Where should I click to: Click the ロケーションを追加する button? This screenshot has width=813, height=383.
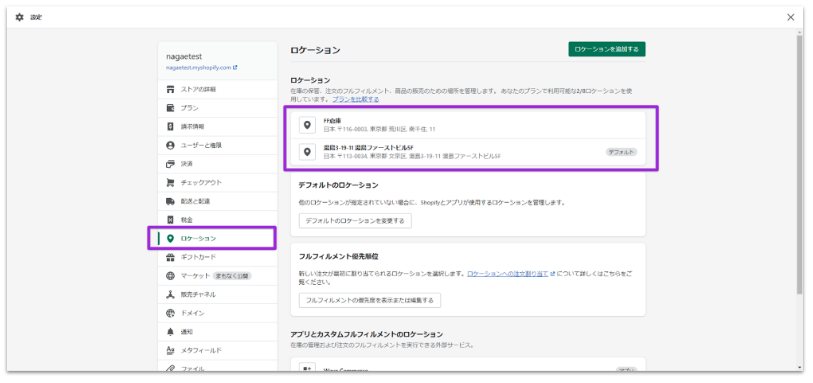point(607,49)
